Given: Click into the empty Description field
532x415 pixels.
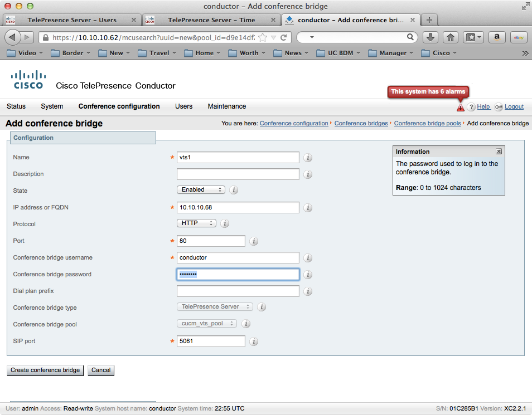Looking at the screenshot, I should 238,174.
